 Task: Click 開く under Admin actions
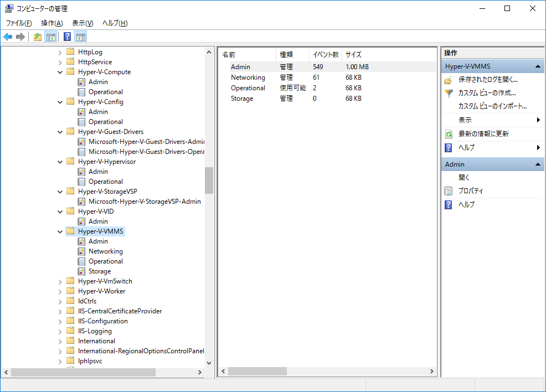pos(464,178)
